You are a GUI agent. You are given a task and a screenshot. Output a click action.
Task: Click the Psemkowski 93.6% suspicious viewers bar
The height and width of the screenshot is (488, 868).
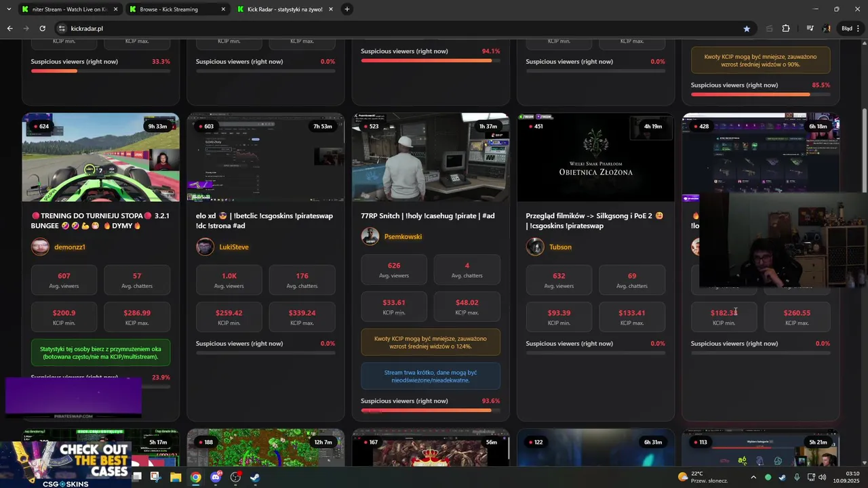click(431, 410)
